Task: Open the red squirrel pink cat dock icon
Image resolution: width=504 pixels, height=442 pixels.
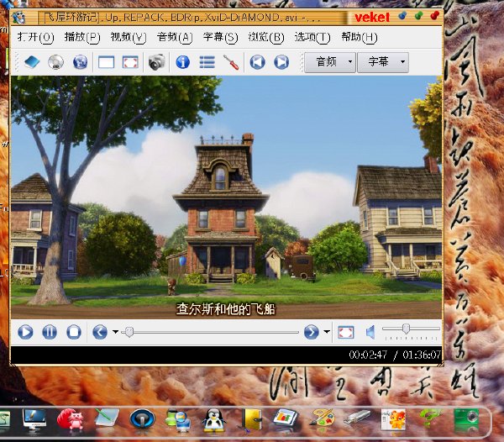Action: click(x=71, y=419)
